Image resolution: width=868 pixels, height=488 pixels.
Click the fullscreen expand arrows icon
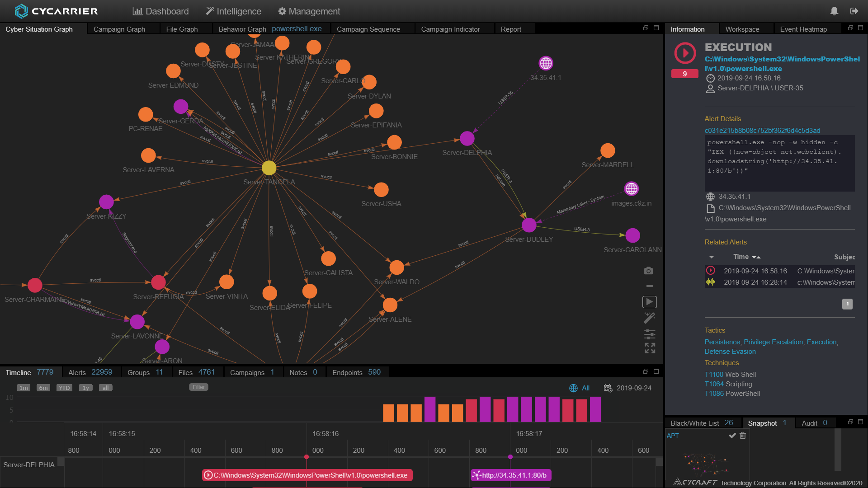[x=650, y=348]
